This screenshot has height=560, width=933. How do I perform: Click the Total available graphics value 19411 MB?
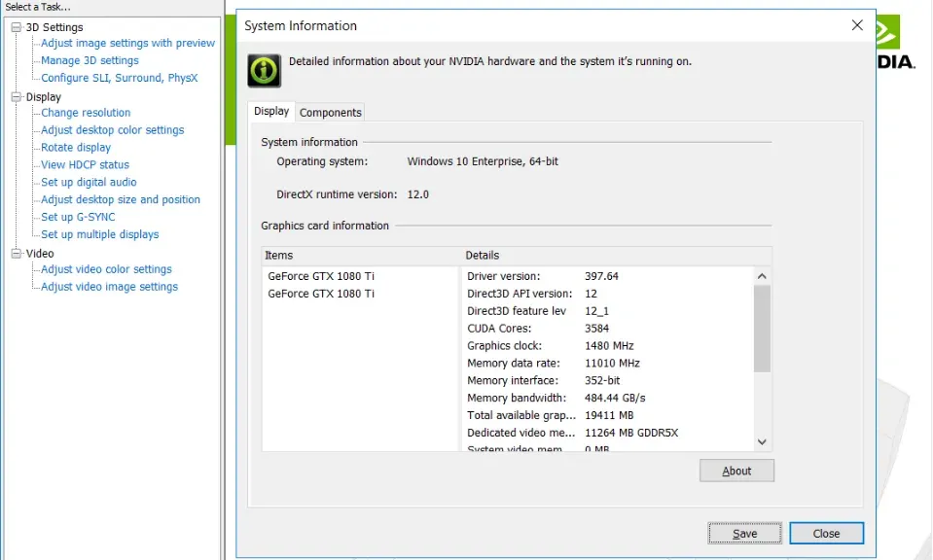pyautogui.click(x=609, y=415)
